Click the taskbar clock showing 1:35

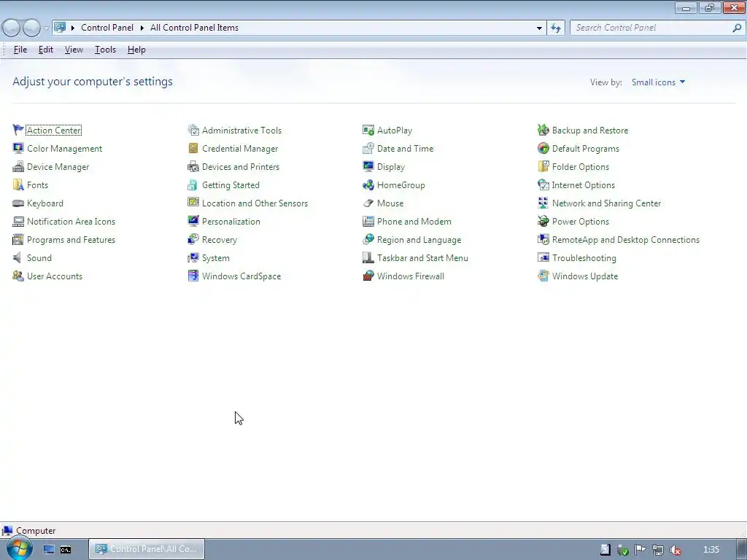click(x=711, y=550)
